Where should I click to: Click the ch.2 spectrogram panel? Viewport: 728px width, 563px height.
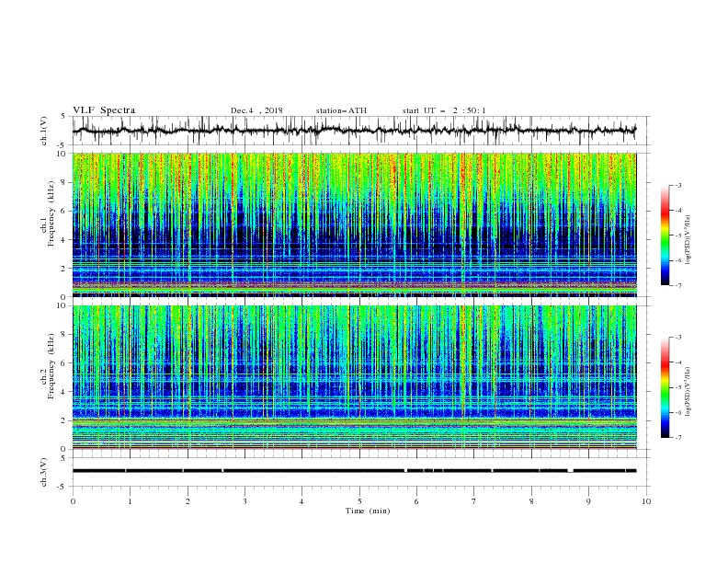[354, 377]
